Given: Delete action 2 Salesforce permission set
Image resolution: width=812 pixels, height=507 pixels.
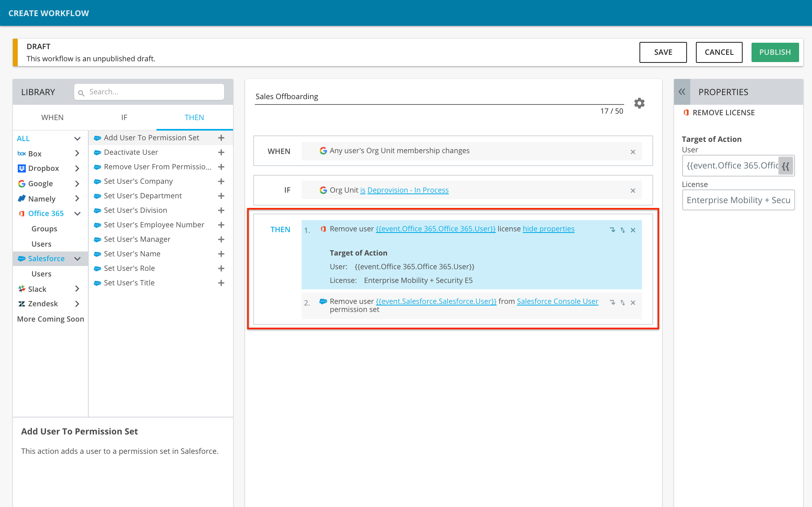Looking at the screenshot, I should pyautogui.click(x=633, y=303).
